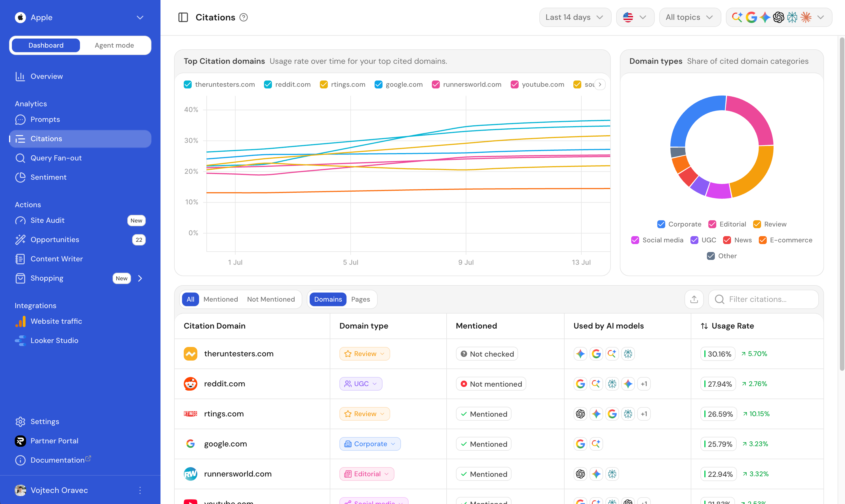Uncheck theruntesters.com chart legend
Screen dimensions: 845x504
tap(187, 84)
